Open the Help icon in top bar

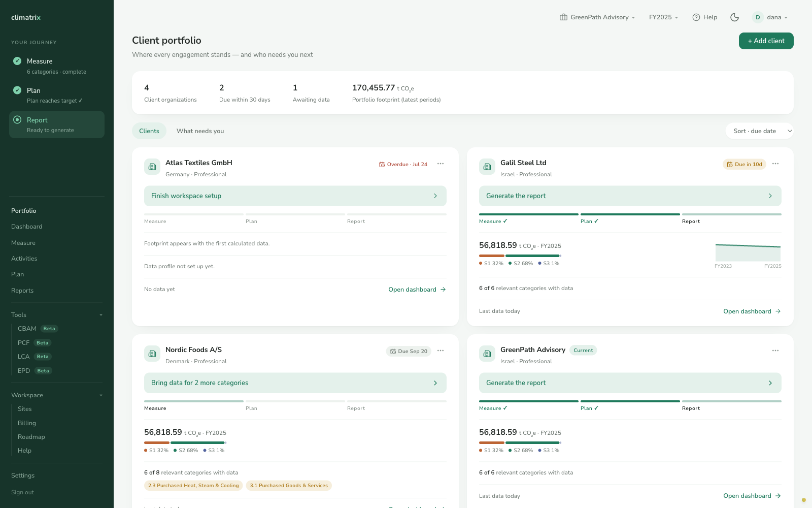696,17
